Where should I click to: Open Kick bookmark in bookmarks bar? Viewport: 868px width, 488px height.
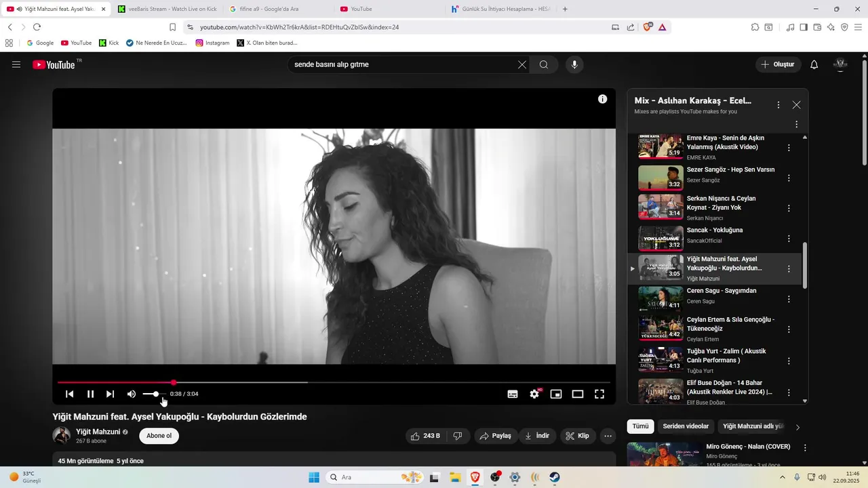click(x=108, y=43)
